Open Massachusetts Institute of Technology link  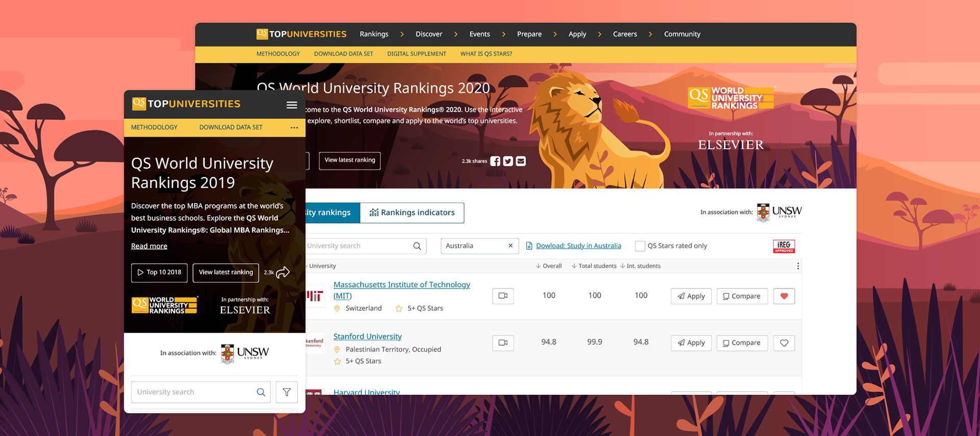pyautogui.click(x=402, y=290)
